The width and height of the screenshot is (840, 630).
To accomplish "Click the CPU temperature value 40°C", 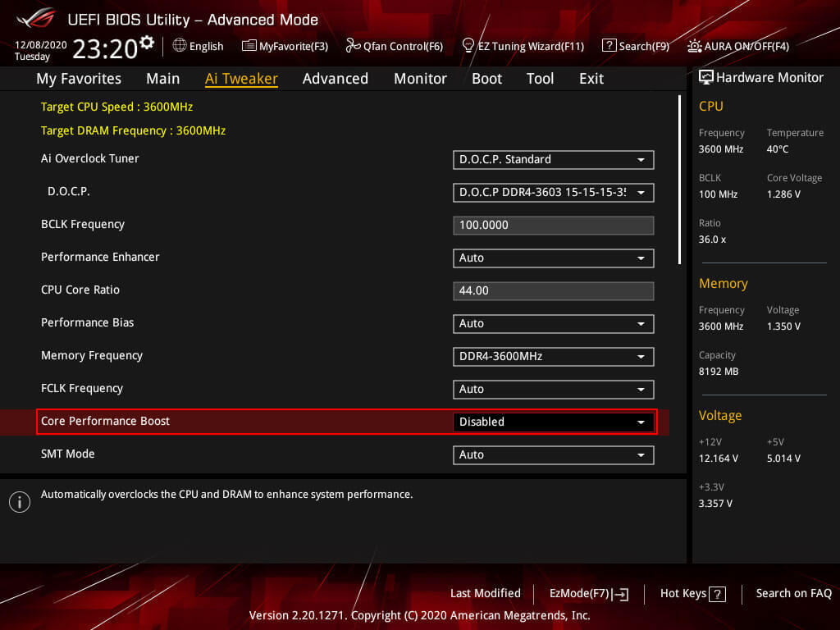I will 778,149.
